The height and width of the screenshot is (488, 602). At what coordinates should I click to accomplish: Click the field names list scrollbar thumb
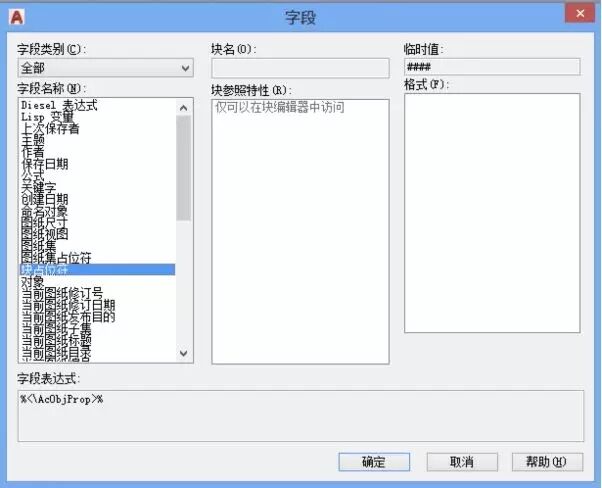(x=183, y=160)
